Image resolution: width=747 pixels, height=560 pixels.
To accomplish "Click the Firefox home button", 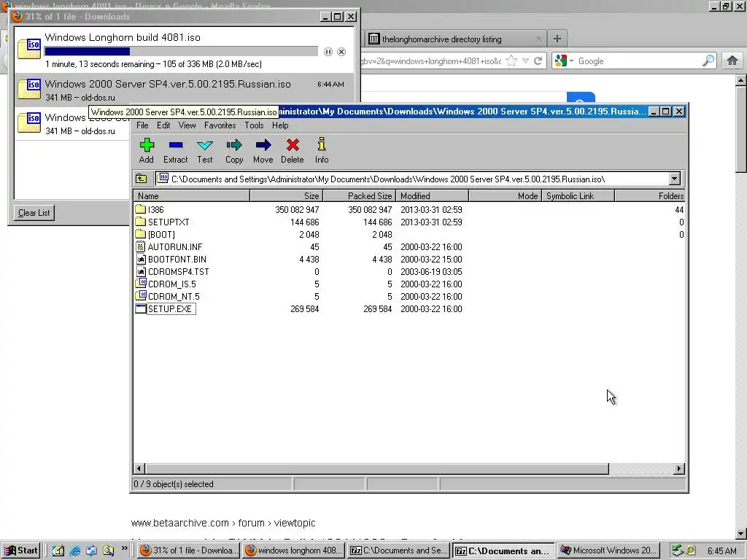I will (x=732, y=61).
